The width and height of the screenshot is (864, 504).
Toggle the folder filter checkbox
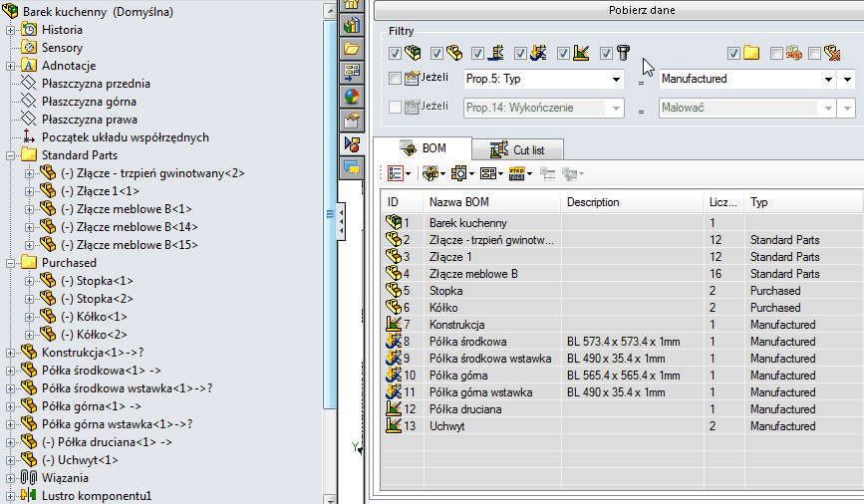coord(733,53)
